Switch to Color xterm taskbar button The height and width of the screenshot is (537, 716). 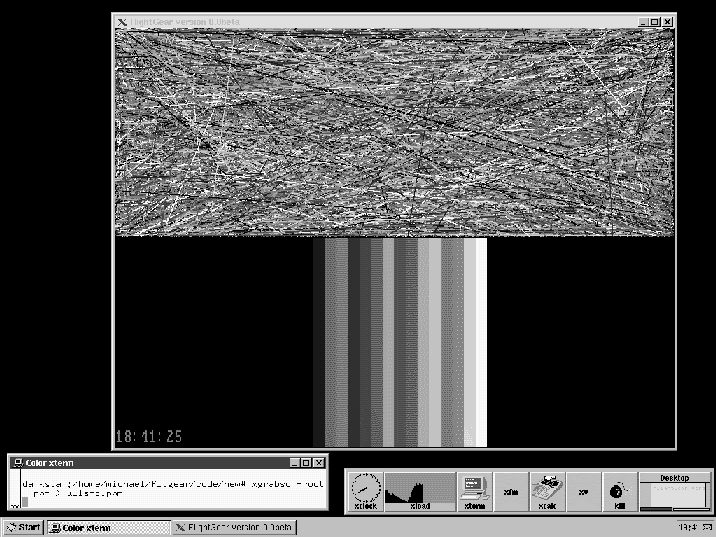click(108, 527)
